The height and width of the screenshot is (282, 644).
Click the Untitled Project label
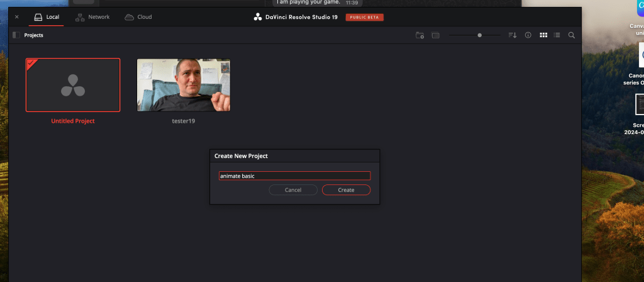click(x=73, y=121)
